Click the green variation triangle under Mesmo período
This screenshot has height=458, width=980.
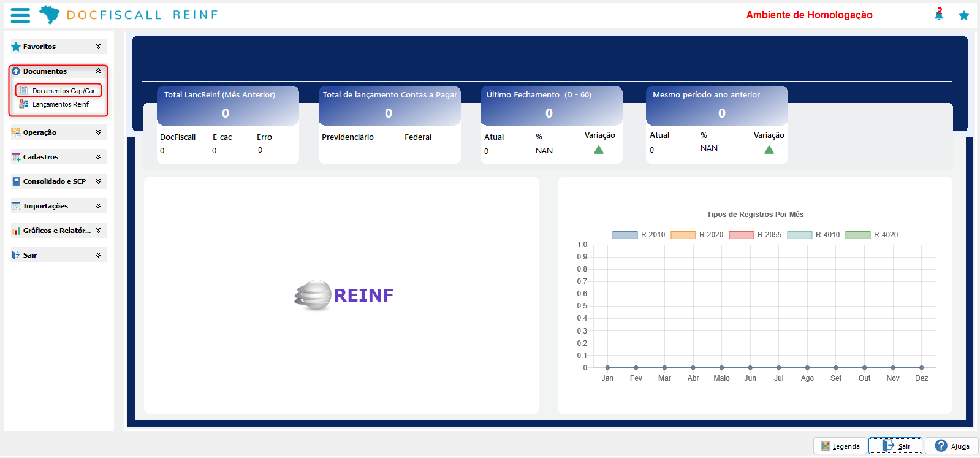(x=769, y=150)
